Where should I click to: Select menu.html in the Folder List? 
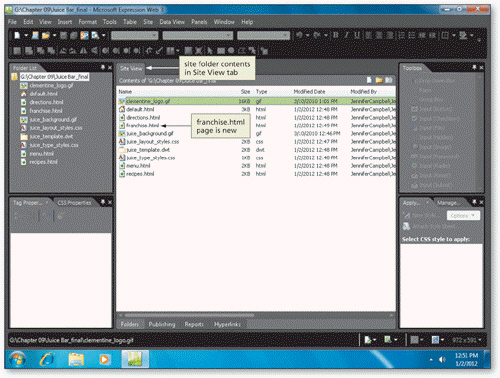pos(41,153)
